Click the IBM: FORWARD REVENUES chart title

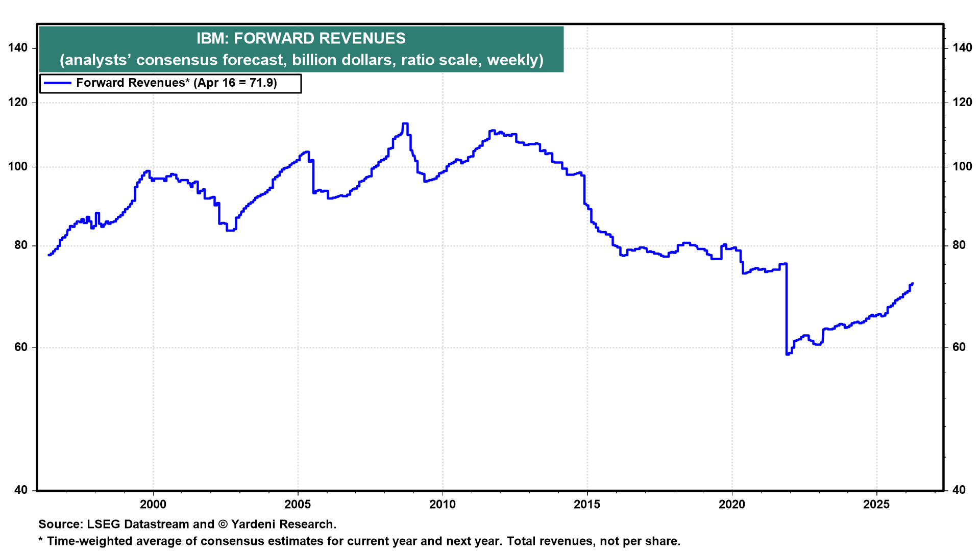(301, 38)
